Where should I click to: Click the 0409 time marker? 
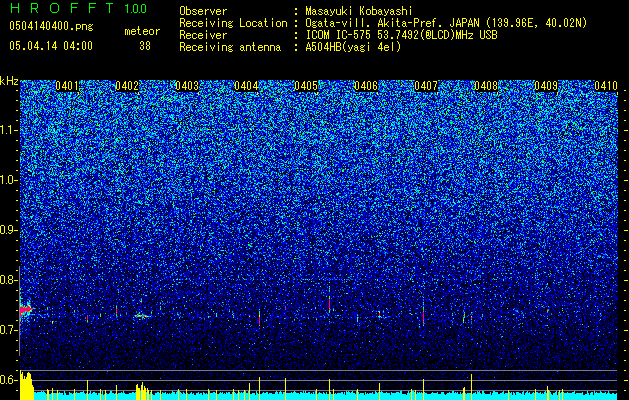coord(546,86)
